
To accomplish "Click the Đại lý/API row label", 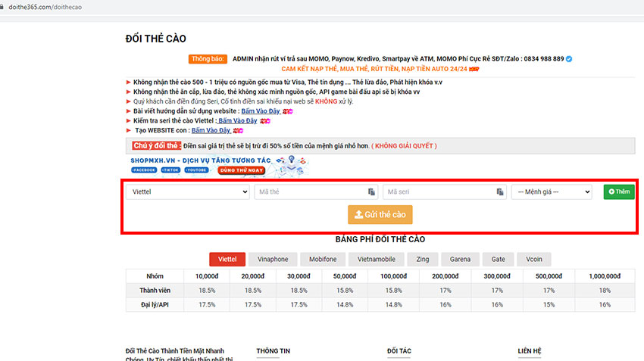I will click(x=155, y=305).
